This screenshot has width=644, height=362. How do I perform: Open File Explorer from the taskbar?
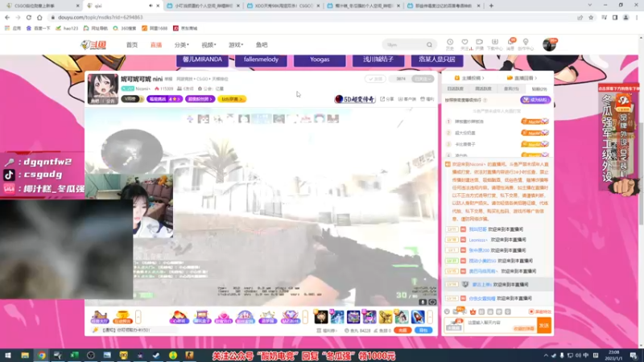point(25,355)
